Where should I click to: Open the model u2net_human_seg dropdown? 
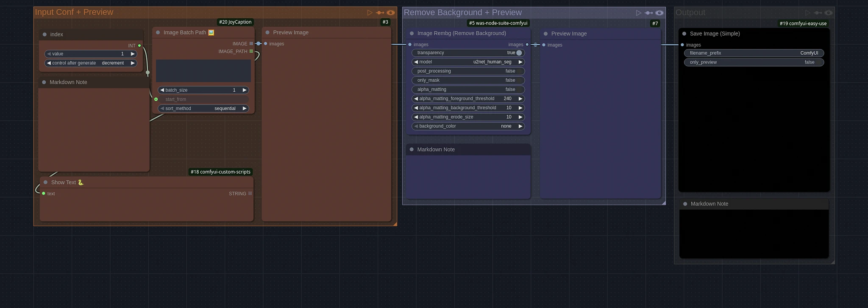point(468,62)
